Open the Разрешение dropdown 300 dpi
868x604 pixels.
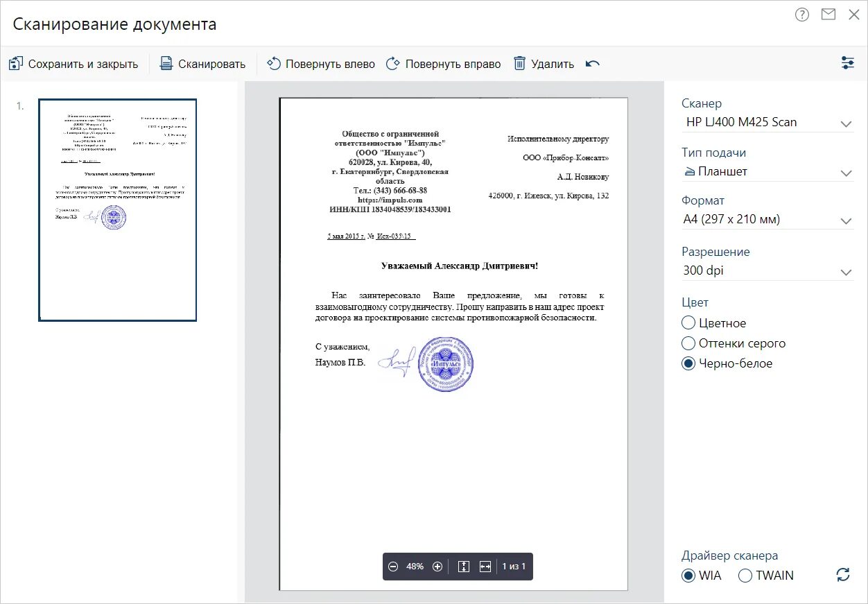(x=767, y=271)
